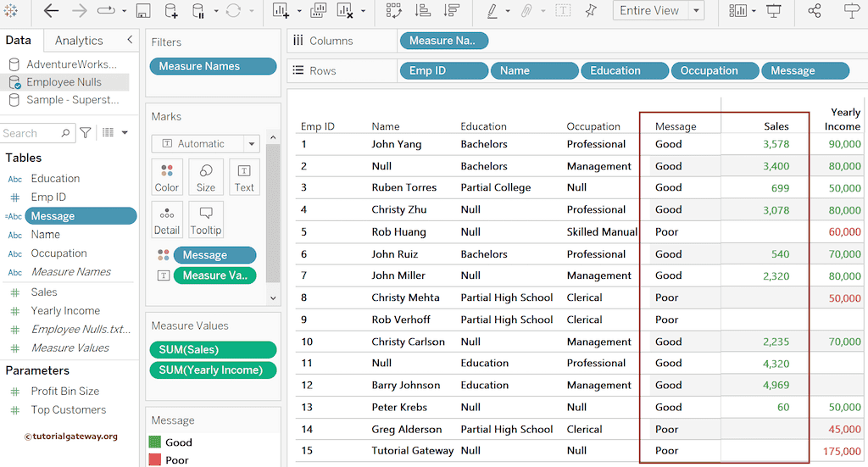Switch to the Analytics tab
Image resolution: width=868 pixels, height=467 pixels.
[79, 41]
